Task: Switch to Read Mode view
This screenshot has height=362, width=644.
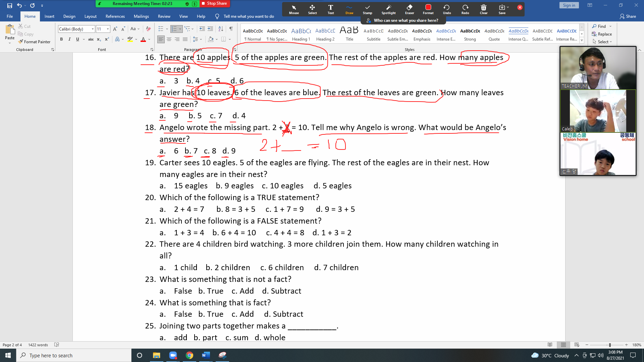Action: pos(550,345)
